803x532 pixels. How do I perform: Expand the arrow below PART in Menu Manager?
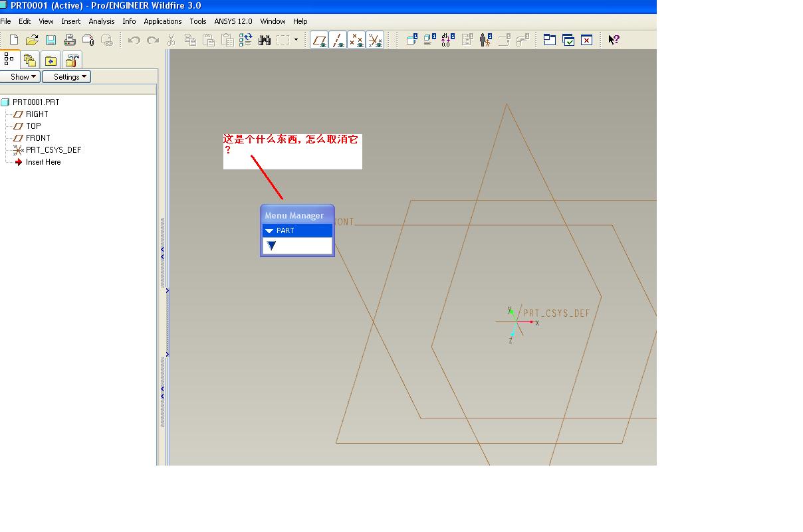(x=271, y=246)
